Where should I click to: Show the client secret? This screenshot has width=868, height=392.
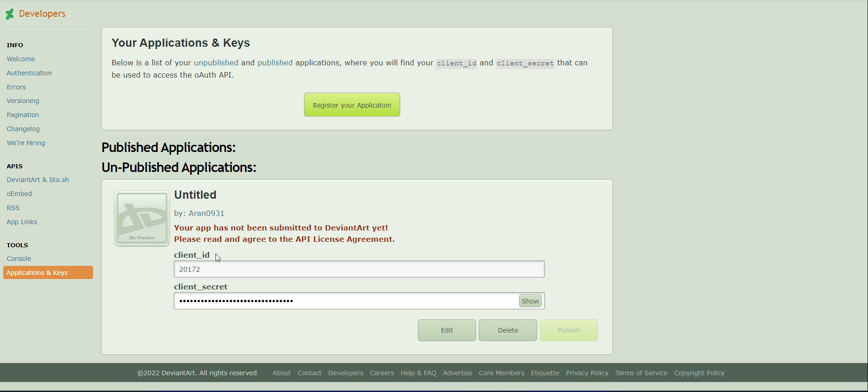530,301
